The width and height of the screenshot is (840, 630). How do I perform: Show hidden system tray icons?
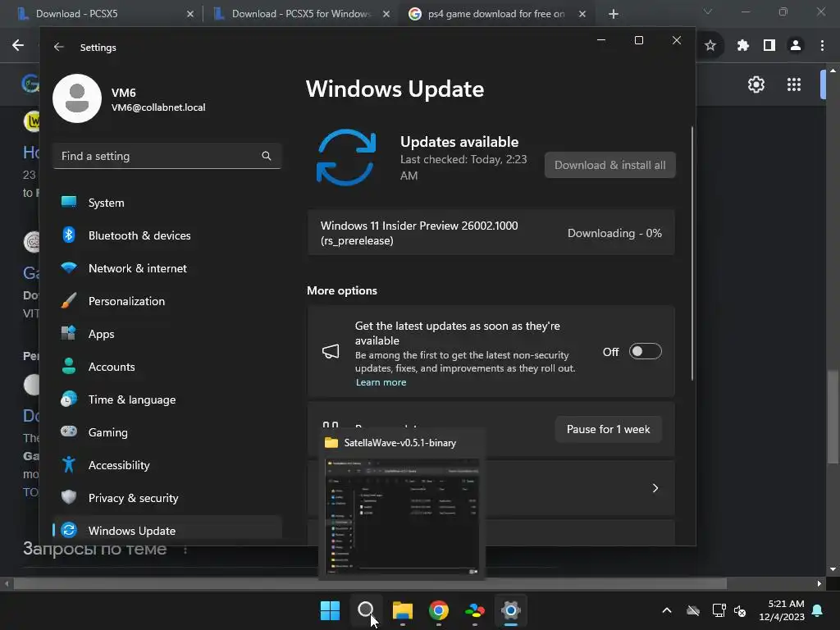point(666,610)
